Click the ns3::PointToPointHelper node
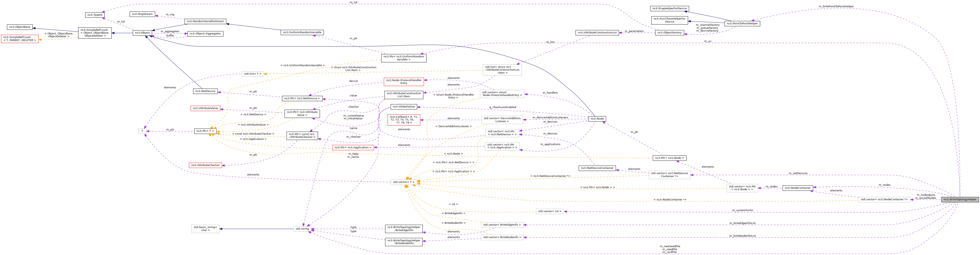 tap(742, 24)
